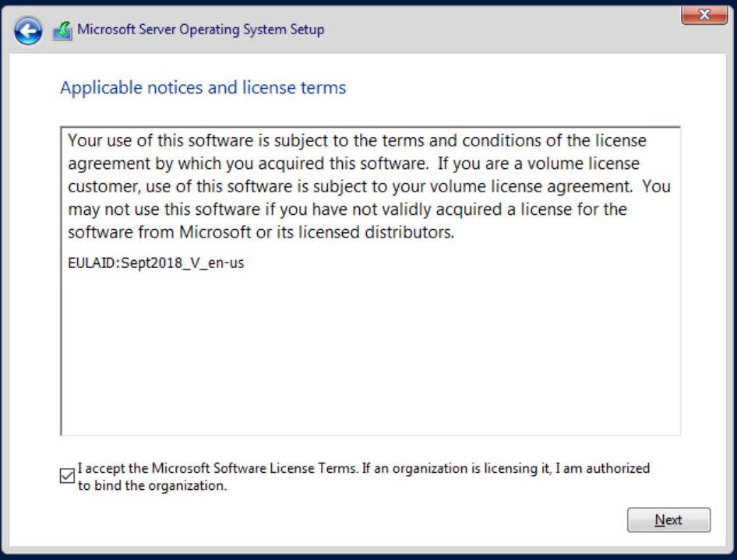
Task: Click the setup icon in the title bar
Action: 62,31
